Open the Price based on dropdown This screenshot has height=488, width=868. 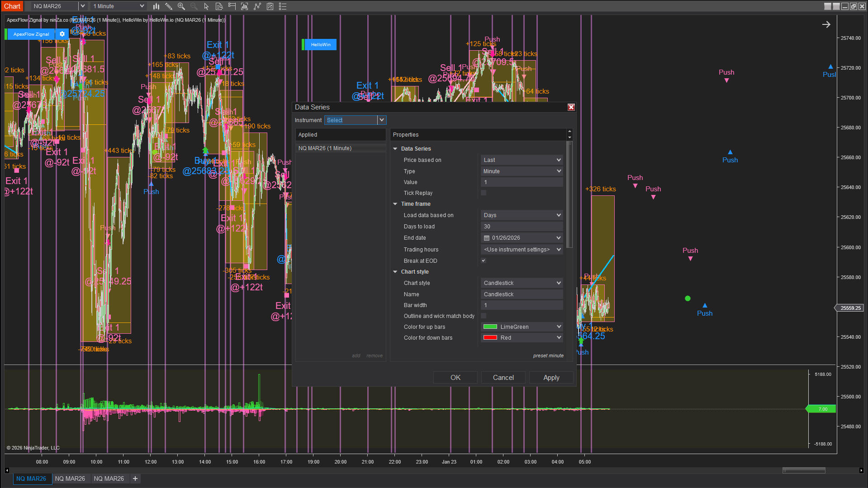pos(522,160)
